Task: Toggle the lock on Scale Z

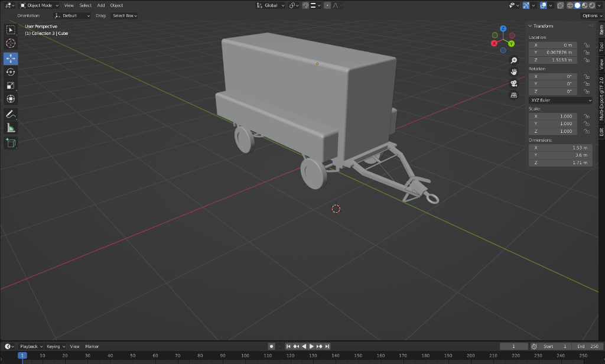Action: [586, 131]
